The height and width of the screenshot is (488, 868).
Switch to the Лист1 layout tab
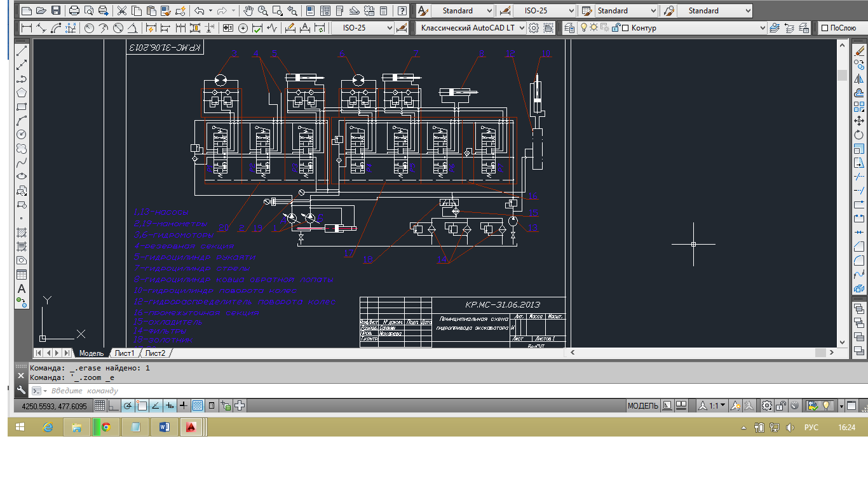(125, 353)
